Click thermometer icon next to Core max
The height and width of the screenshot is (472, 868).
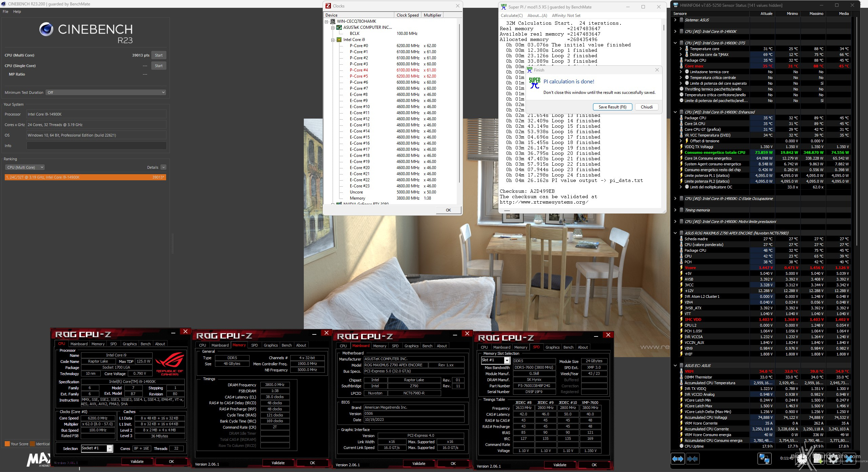click(x=681, y=66)
